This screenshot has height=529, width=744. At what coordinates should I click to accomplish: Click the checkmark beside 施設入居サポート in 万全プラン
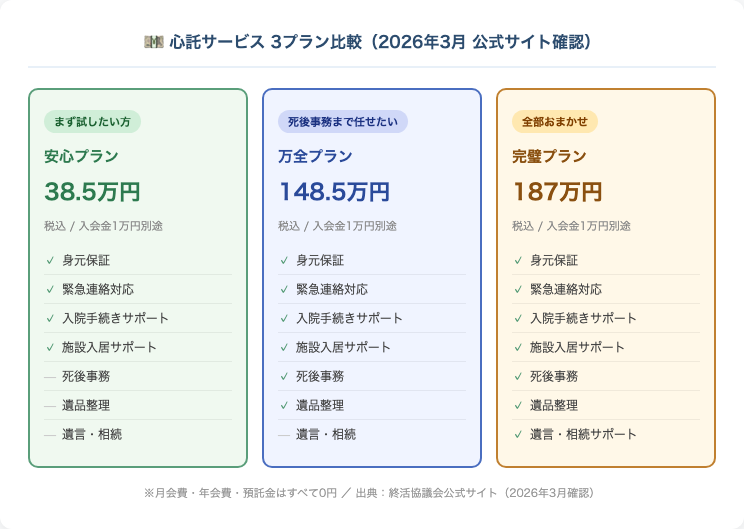tap(284, 347)
